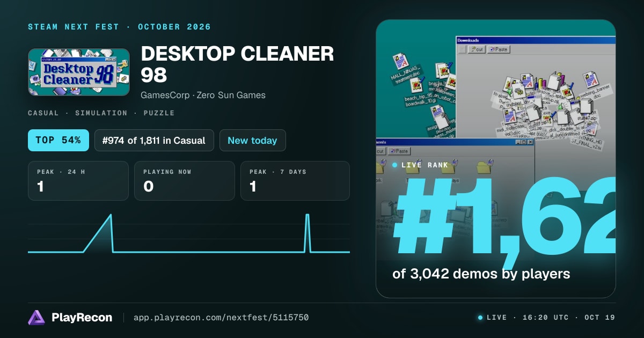Click the LIVE RANK label
Screen dimensions: 644x338
point(424,165)
